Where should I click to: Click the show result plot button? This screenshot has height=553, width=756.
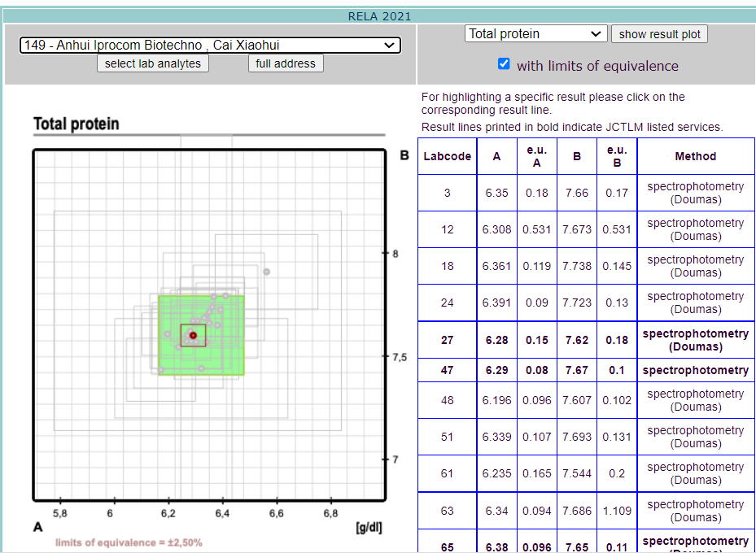659,34
